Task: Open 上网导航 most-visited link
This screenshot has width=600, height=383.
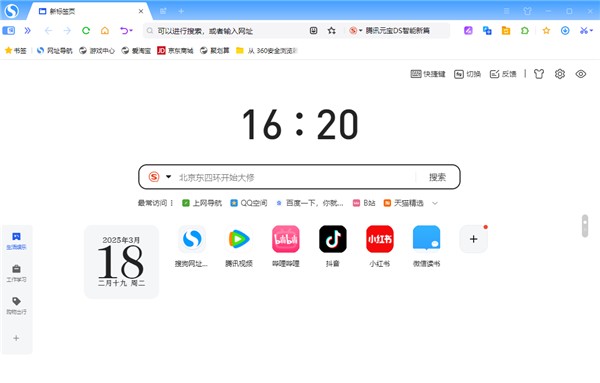Action: pyautogui.click(x=202, y=203)
